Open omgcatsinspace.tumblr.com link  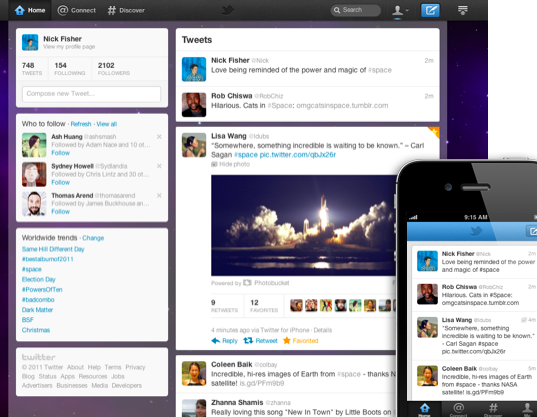tap(342, 105)
